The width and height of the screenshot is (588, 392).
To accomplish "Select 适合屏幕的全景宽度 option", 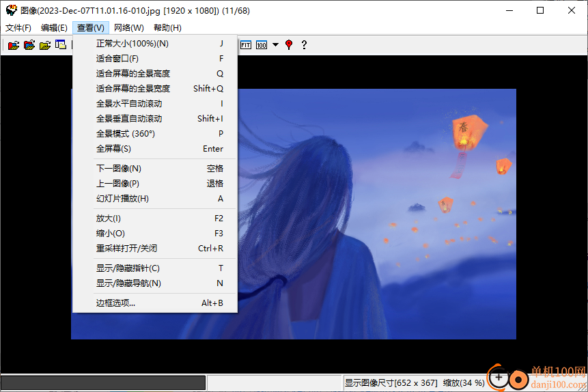I will [x=155, y=89].
